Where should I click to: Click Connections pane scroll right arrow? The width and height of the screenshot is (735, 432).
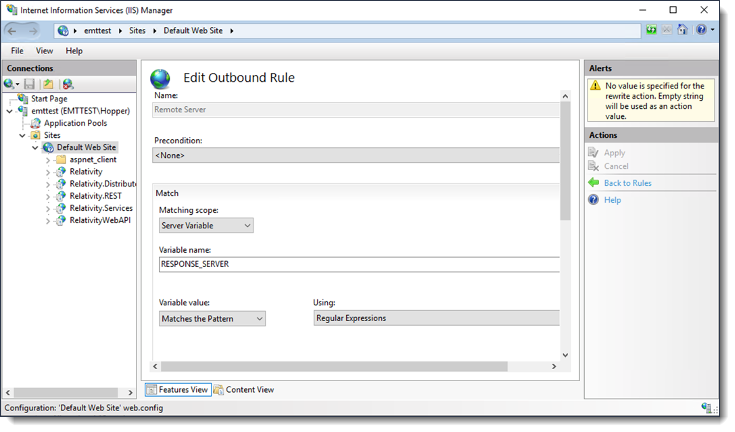(x=130, y=393)
